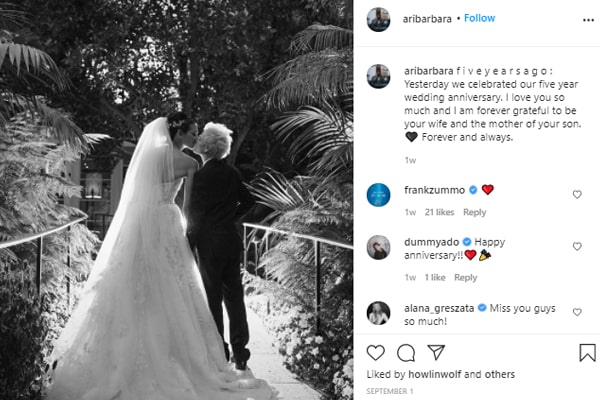Like frankzummo's comment

[x=577, y=194]
